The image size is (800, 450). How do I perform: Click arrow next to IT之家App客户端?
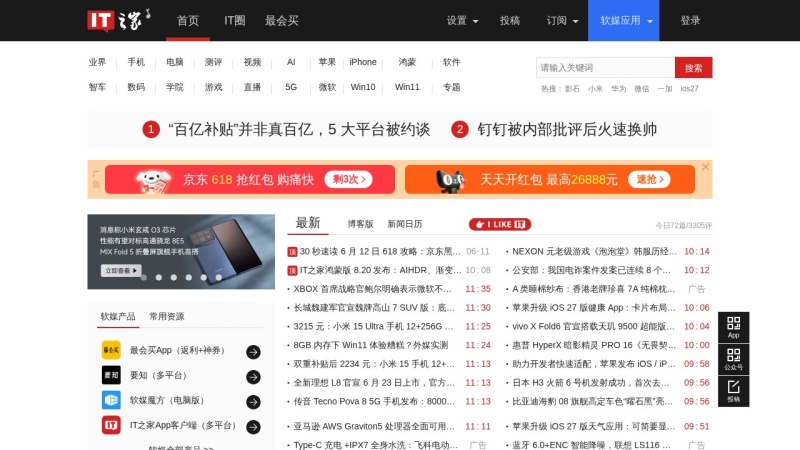click(253, 427)
